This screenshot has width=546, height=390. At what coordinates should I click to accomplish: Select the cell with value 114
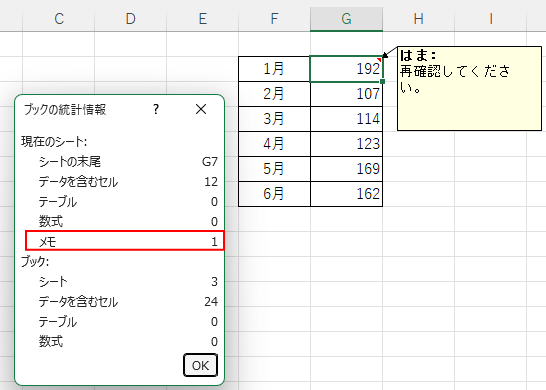pyautogui.click(x=346, y=119)
